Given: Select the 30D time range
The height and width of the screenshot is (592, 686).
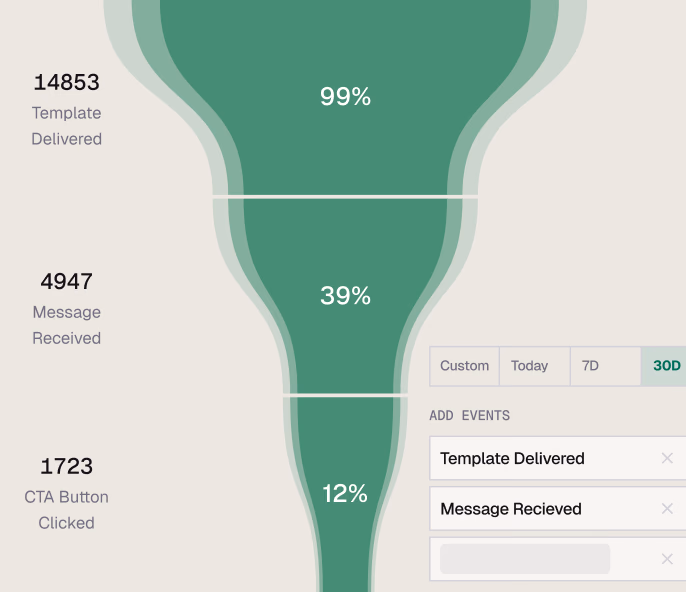Looking at the screenshot, I should click(x=666, y=366).
